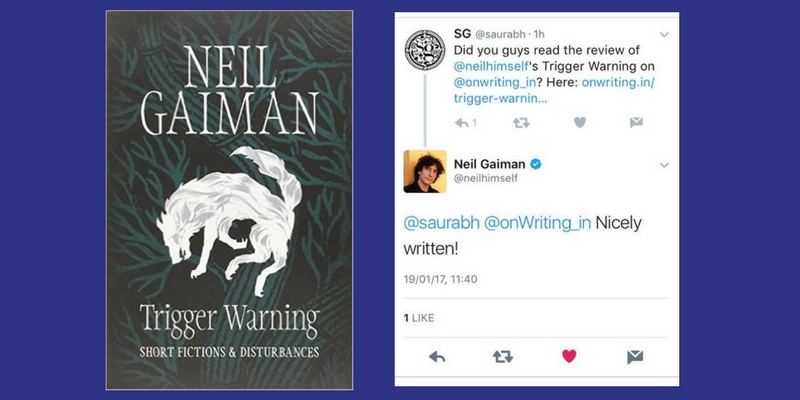This screenshot has width=800, height=400.
Task: Retweet Neil Gaiman's 'Nicely written!' tweet
Action: (503, 357)
